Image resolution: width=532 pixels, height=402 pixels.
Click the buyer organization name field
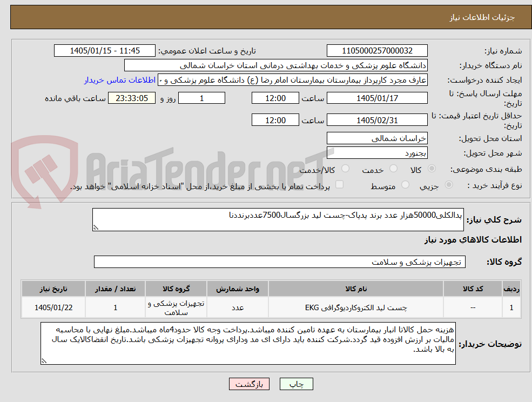click(275, 65)
